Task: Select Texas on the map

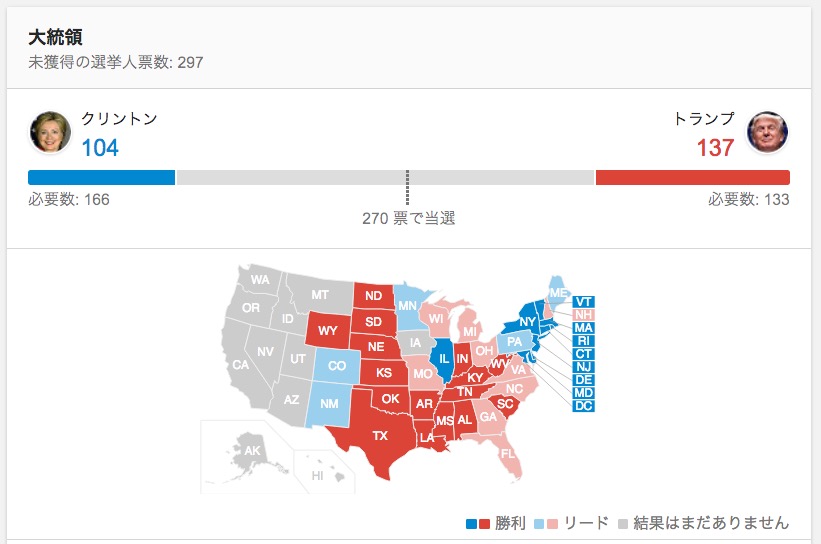Action: 380,435
